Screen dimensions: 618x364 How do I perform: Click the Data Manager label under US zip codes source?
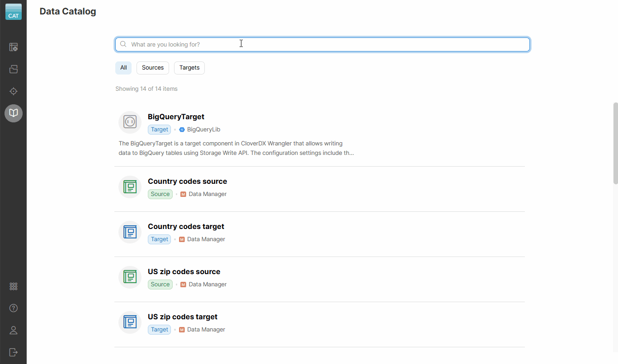click(x=207, y=284)
